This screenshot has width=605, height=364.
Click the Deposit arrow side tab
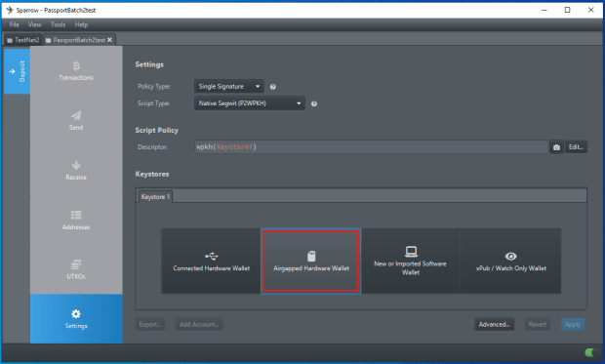(x=17, y=71)
